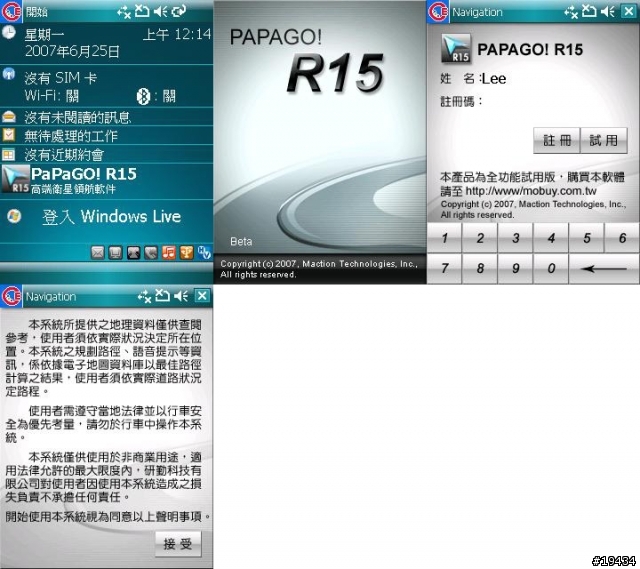
Task: Open the phone handset icon in bottom tray
Action: 151,253
